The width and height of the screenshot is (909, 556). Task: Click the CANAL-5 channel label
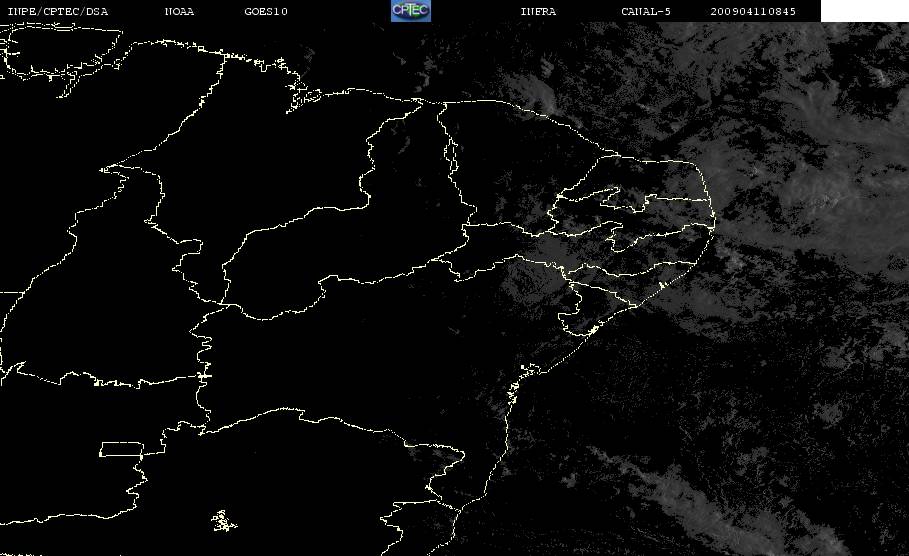[x=646, y=12]
